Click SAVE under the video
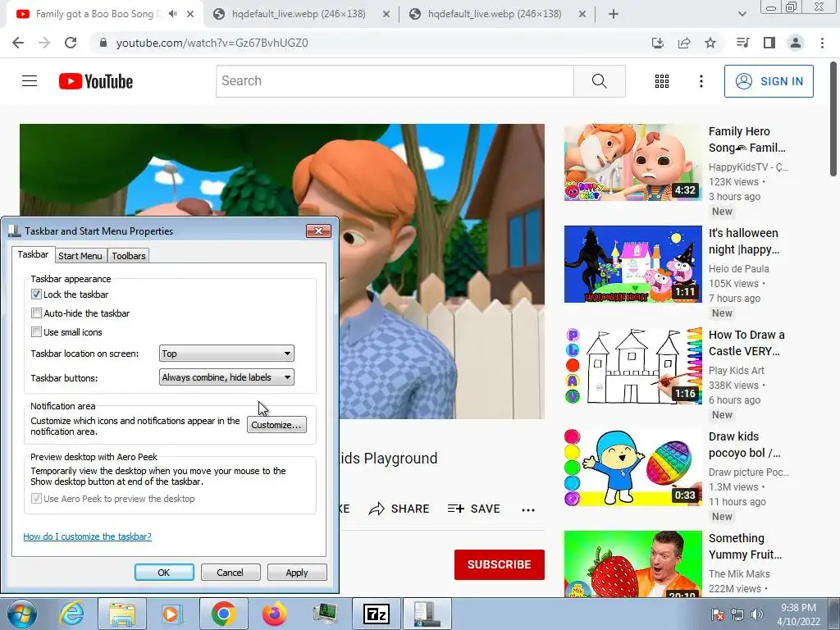 pyautogui.click(x=473, y=509)
